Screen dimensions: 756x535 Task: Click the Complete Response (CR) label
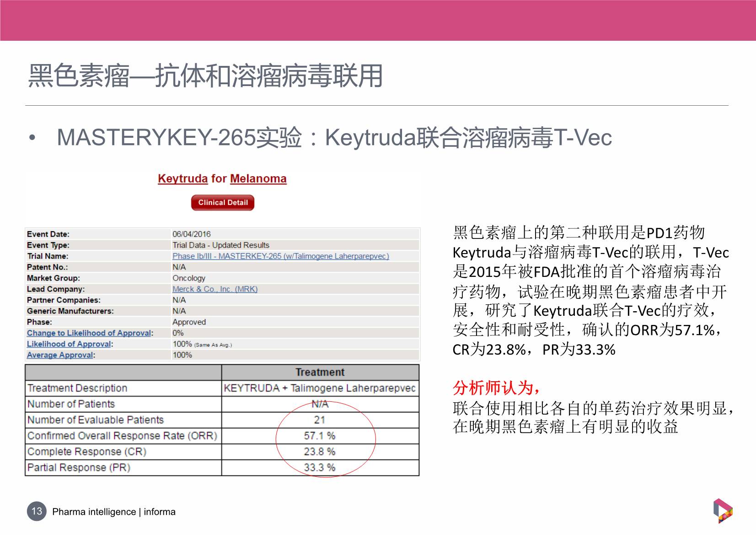tap(87, 452)
